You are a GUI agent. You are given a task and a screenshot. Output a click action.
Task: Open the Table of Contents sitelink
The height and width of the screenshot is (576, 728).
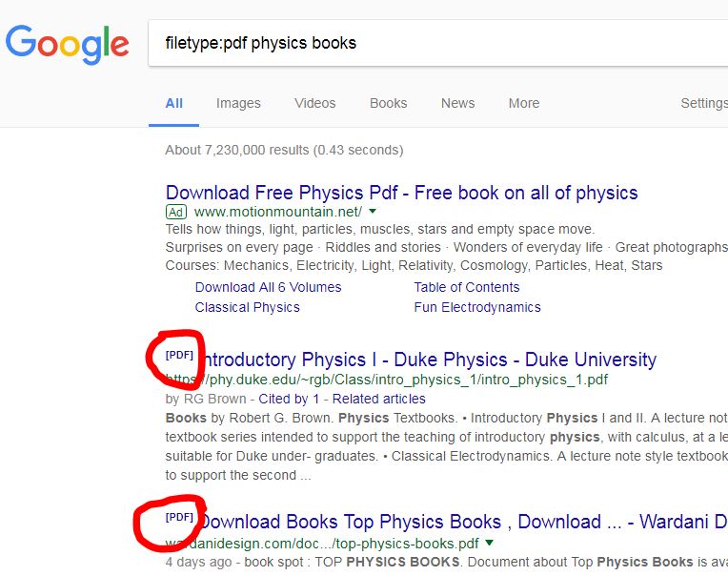pyautogui.click(x=467, y=287)
